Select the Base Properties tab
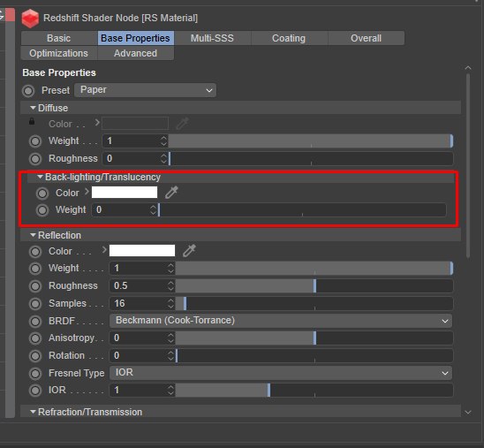The height and width of the screenshot is (448, 484). [x=135, y=38]
